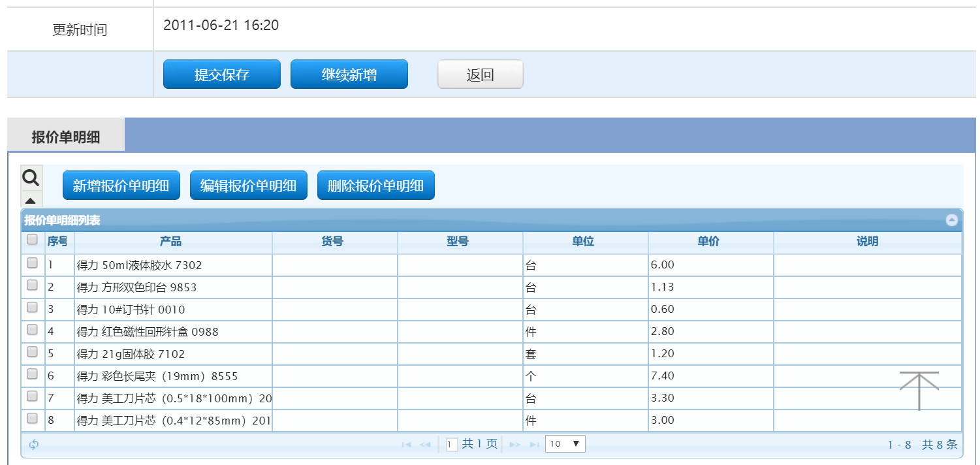Select the cell 得力 10#订书针 0010
980x465 pixels.
point(173,310)
